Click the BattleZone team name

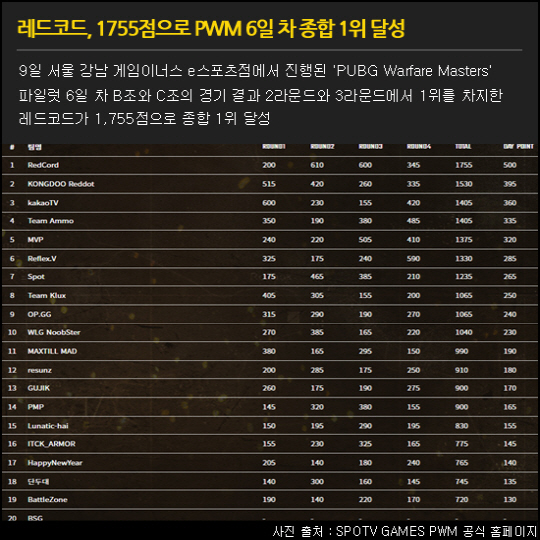[x=48, y=500]
